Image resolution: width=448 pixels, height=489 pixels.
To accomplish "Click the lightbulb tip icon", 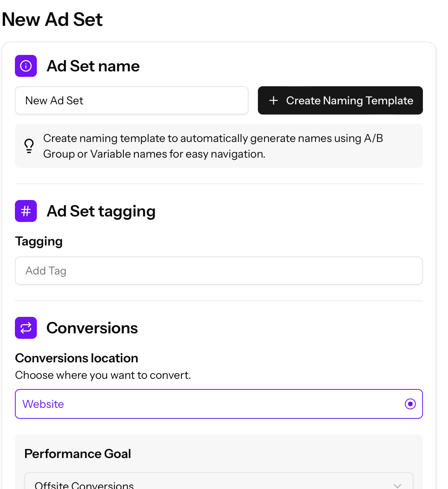I will pyautogui.click(x=29, y=146).
